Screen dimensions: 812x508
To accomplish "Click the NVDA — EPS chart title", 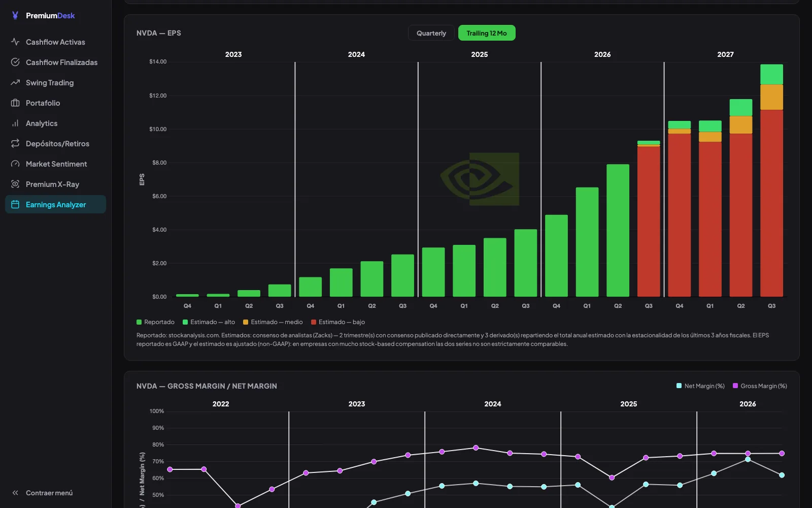I will 159,33.
